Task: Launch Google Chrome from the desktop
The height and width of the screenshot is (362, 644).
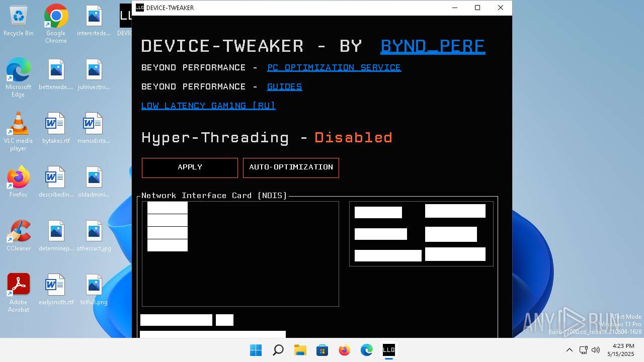Action: point(56,24)
